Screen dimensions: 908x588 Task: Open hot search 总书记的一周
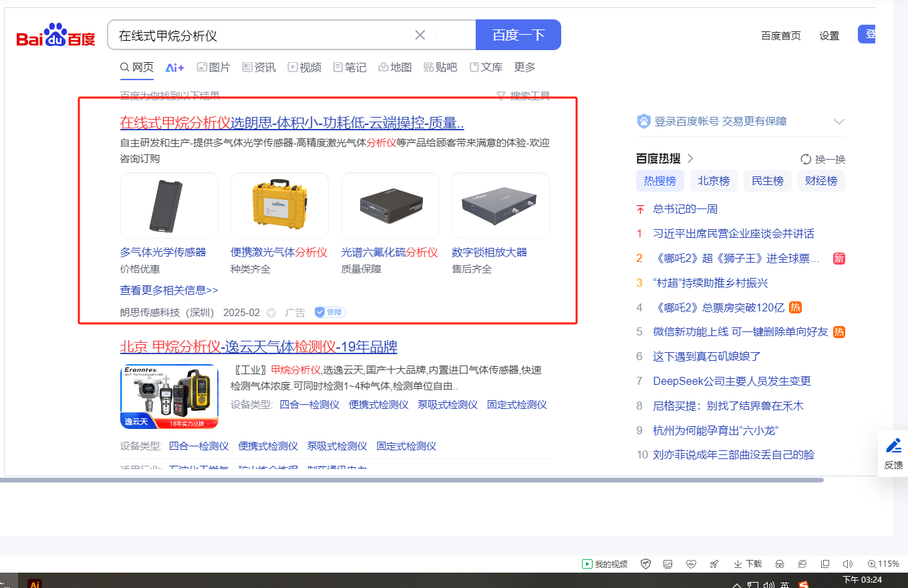pos(686,209)
